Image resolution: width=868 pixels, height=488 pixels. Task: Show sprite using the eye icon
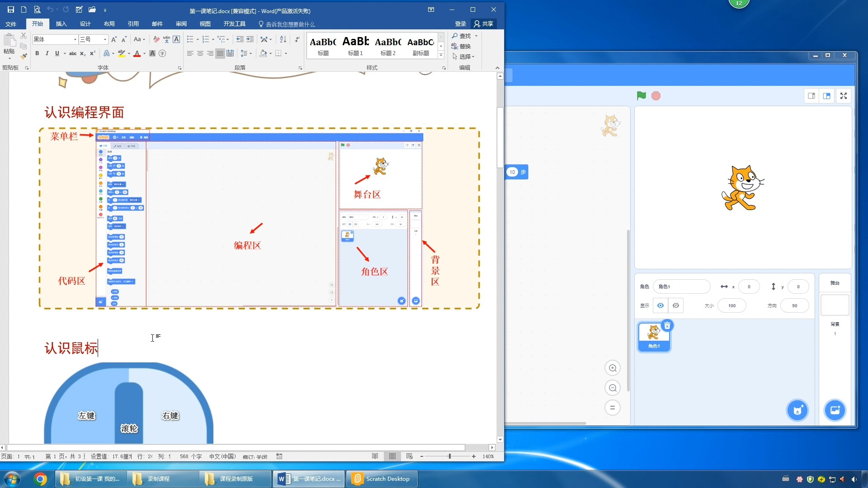click(x=660, y=305)
